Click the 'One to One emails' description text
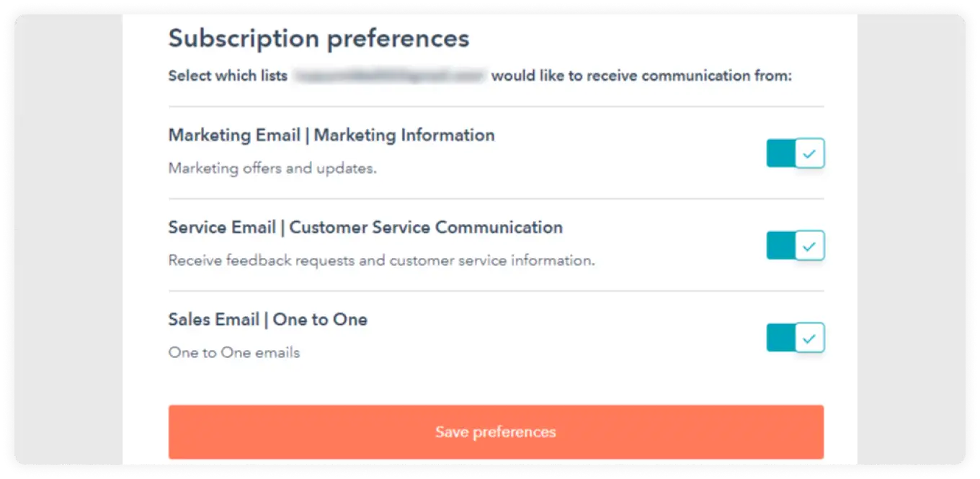This screenshot has width=980, height=479. (233, 352)
